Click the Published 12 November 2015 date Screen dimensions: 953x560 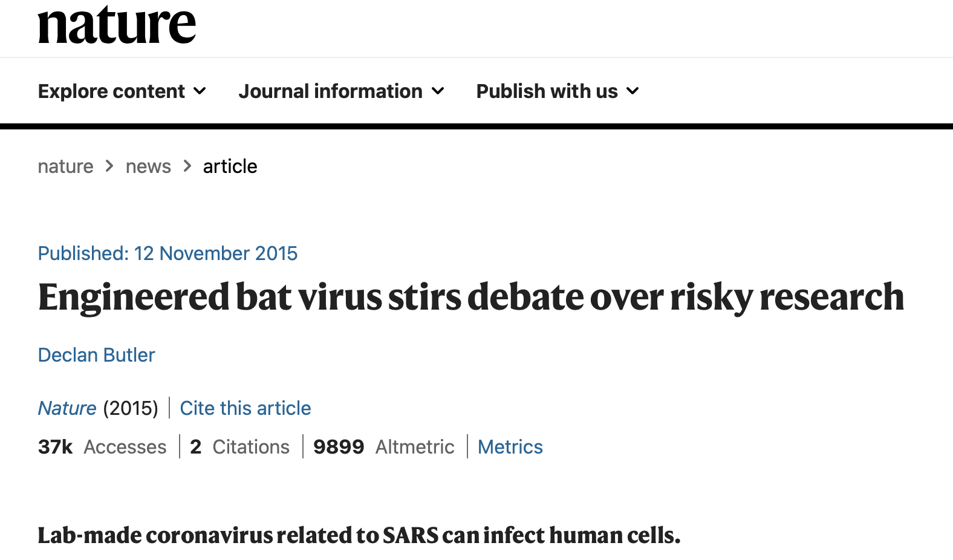pos(168,253)
